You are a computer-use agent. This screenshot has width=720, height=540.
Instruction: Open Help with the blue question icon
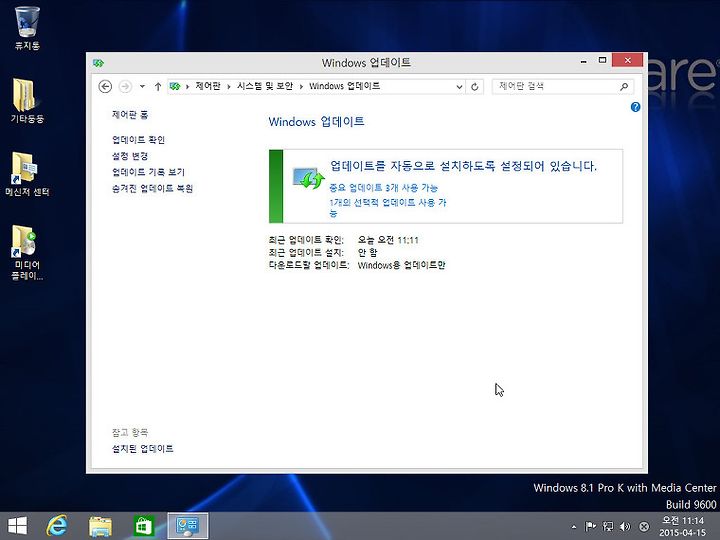636,107
